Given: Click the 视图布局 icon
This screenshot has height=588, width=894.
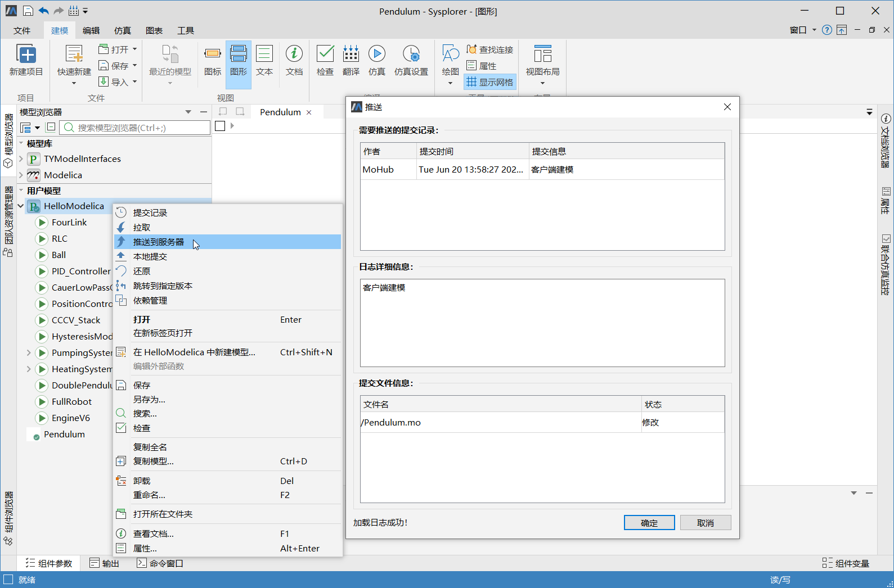Looking at the screenshot, I should click(543, 54).
